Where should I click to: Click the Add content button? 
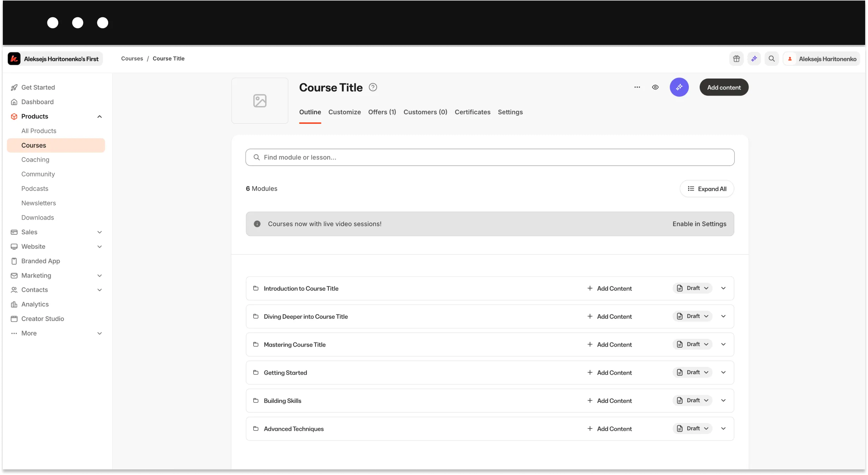coord(724,87)
